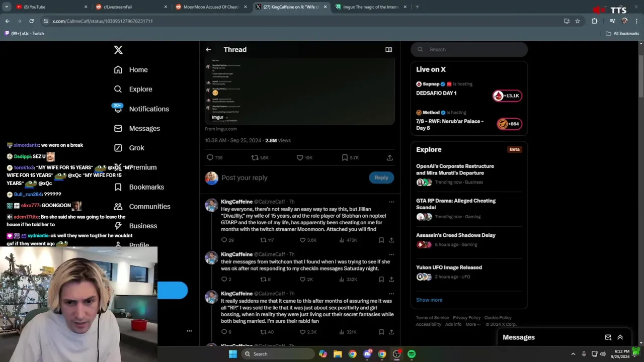Screen dimensions: 644x362
Task: Like the tweet with 3.6K likes
Action: pyautogui.click(x=302, y=240)
